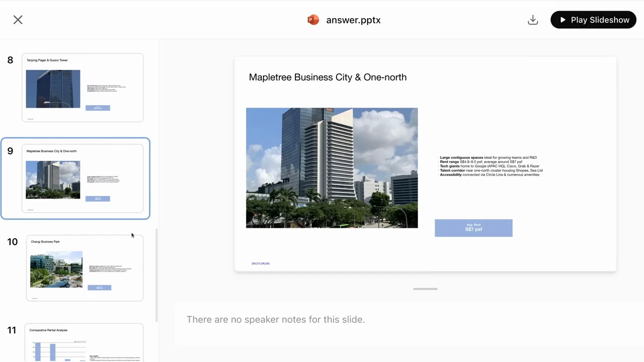
Task: Click the 'Large contiguous spaces' bullet line
Action: [x=488, y=157]
